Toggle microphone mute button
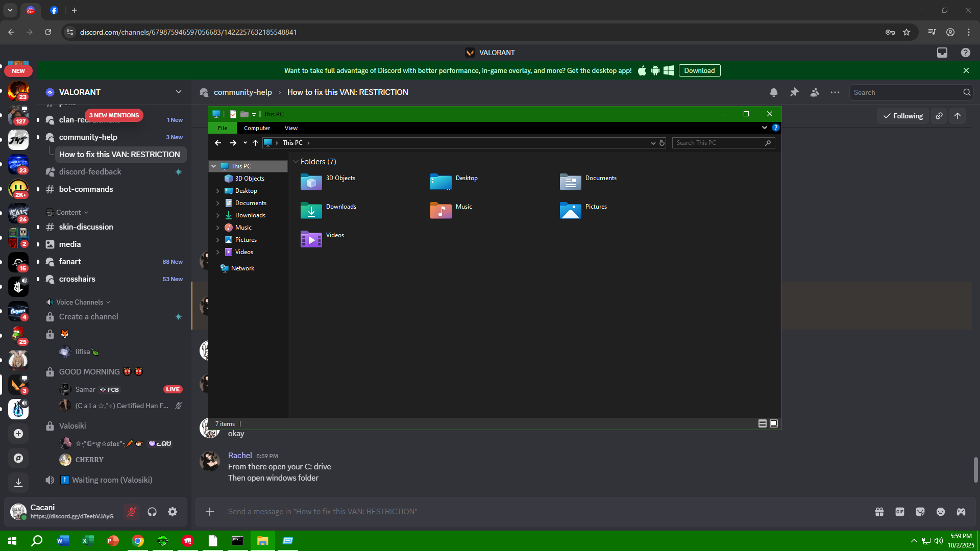 pyautogui.click(x=132, y=512)
